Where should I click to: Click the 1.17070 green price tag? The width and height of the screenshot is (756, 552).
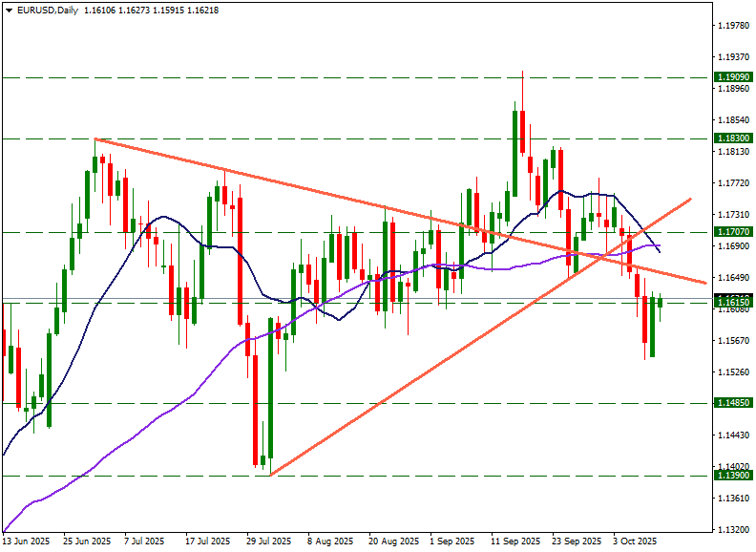731,232
